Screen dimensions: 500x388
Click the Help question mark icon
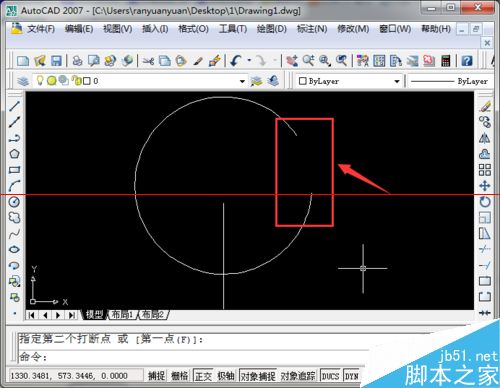point(467,61)
